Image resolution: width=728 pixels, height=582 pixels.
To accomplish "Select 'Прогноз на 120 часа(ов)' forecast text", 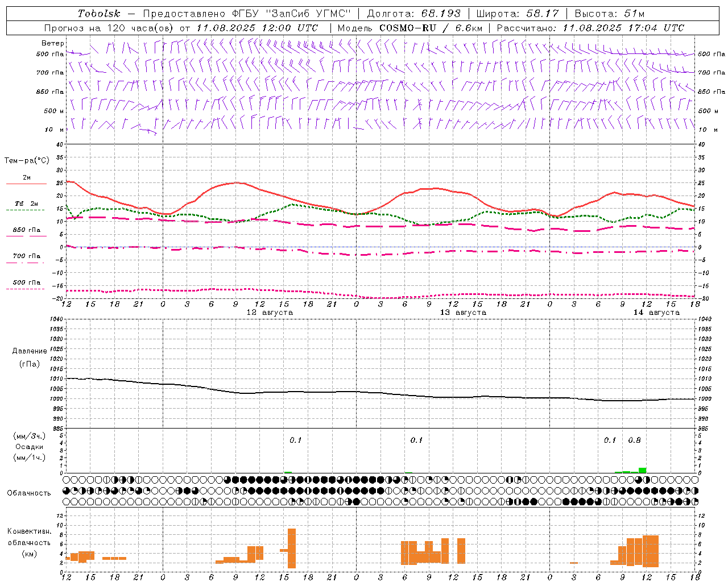I will [109, 28].
